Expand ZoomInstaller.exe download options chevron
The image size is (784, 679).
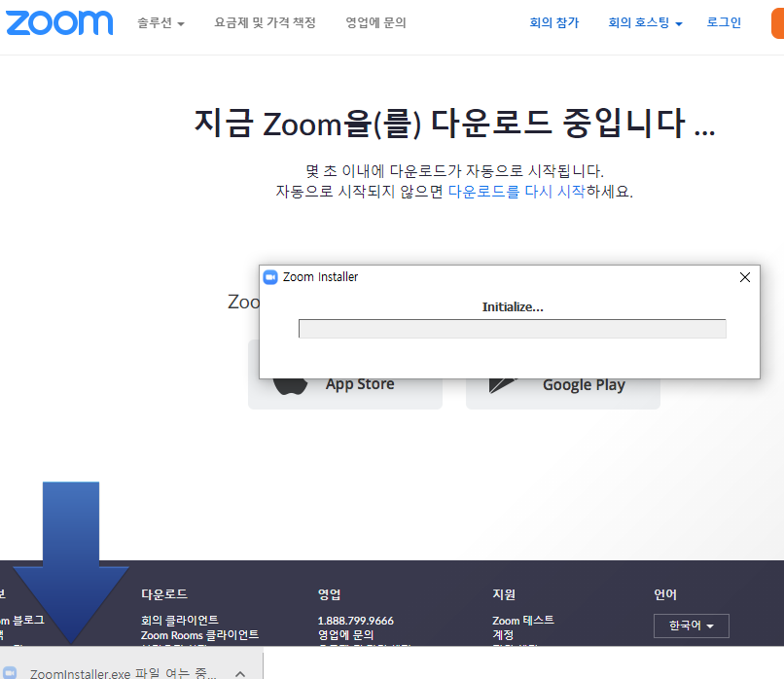pos(240,673)
